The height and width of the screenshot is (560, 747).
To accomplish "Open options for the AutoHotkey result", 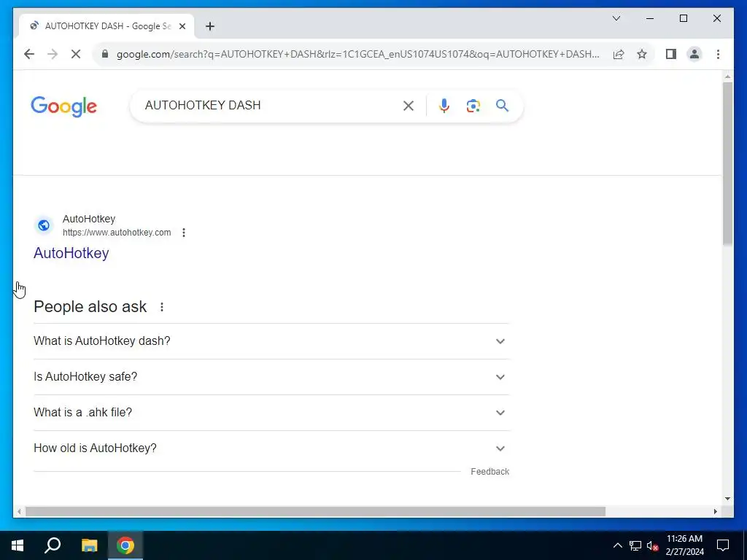I will [x=183, y=233].
